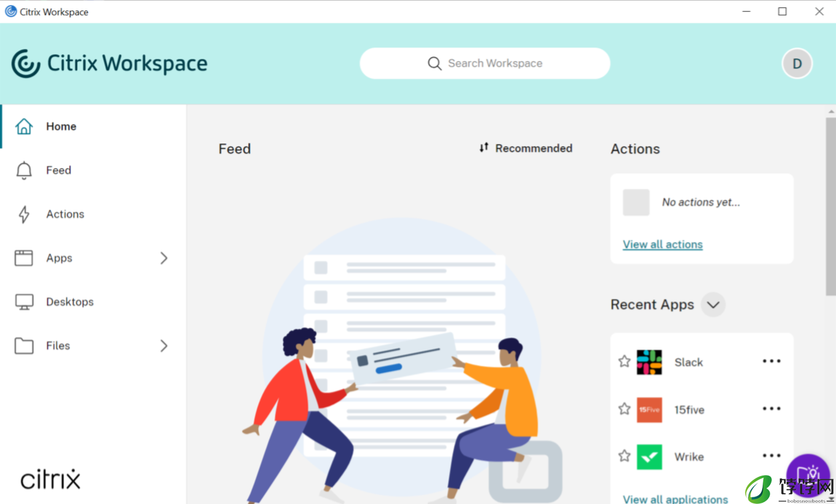
Task: Maximize the Citrix Workspace window
Action: [x=782, y=12]
